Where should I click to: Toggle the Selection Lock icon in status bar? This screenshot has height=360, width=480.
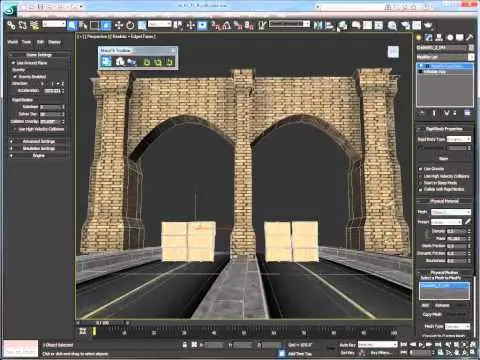click(x=185, y=345)
